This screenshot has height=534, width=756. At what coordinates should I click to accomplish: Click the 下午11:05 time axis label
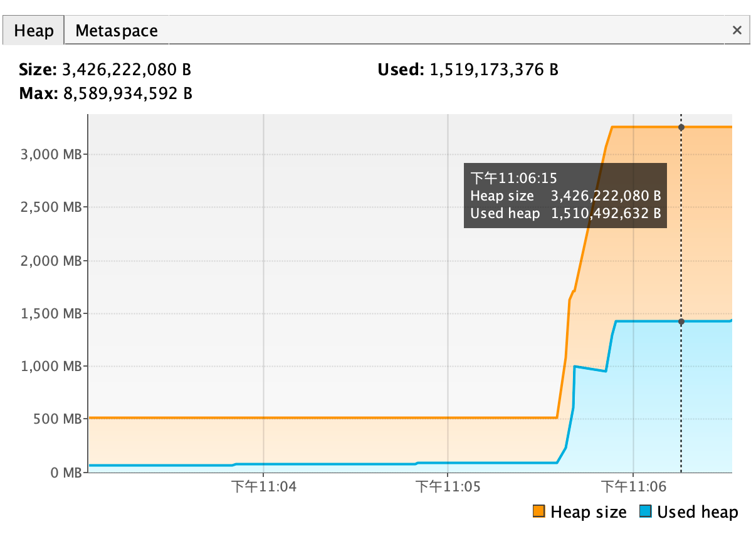click(448, 486)
